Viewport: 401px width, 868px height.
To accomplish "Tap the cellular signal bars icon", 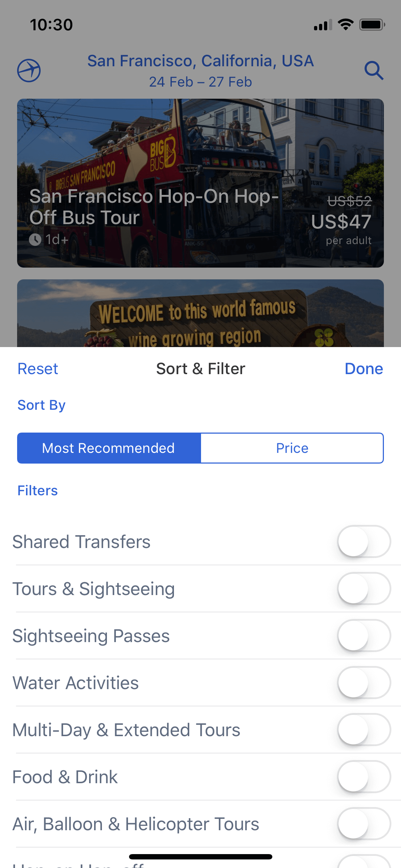I will click(x=323, y=25).
